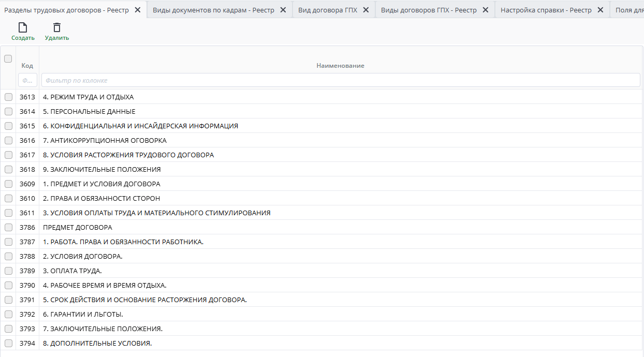Close the Вид договора ГПХ tab
The width and height of the screenshot is (644, 357).
click(365, 10)
